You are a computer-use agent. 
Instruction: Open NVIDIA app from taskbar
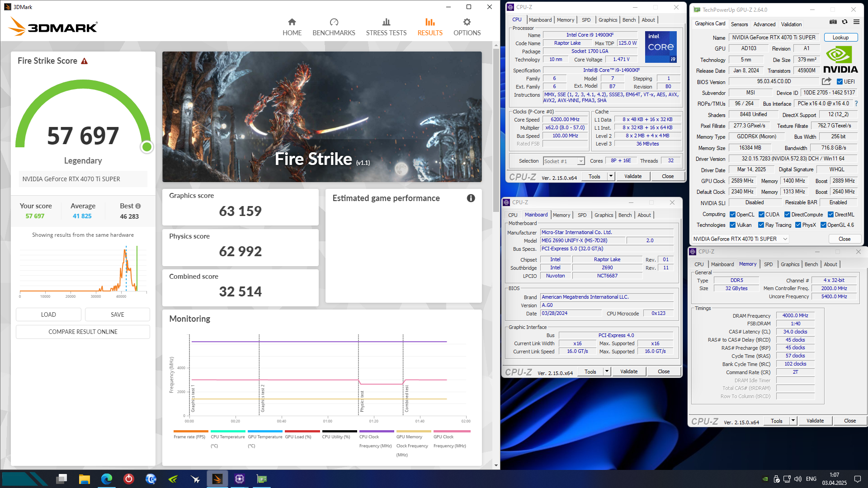(x=173, y=479)
